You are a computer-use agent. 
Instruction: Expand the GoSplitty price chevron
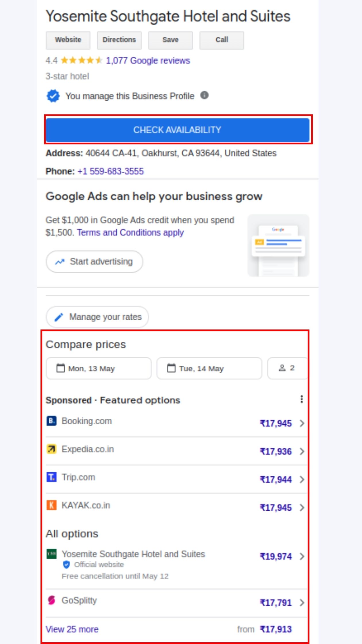coord(302,603)
